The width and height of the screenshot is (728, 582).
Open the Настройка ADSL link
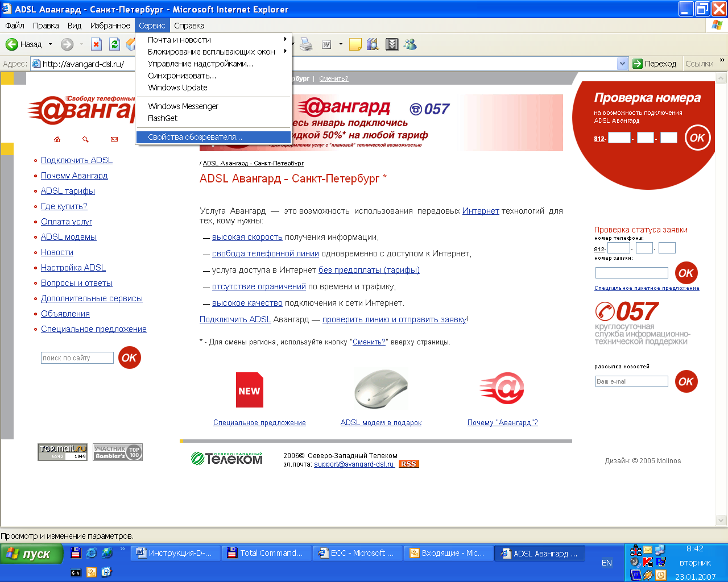pyautogui.click(x=73, y=268)
